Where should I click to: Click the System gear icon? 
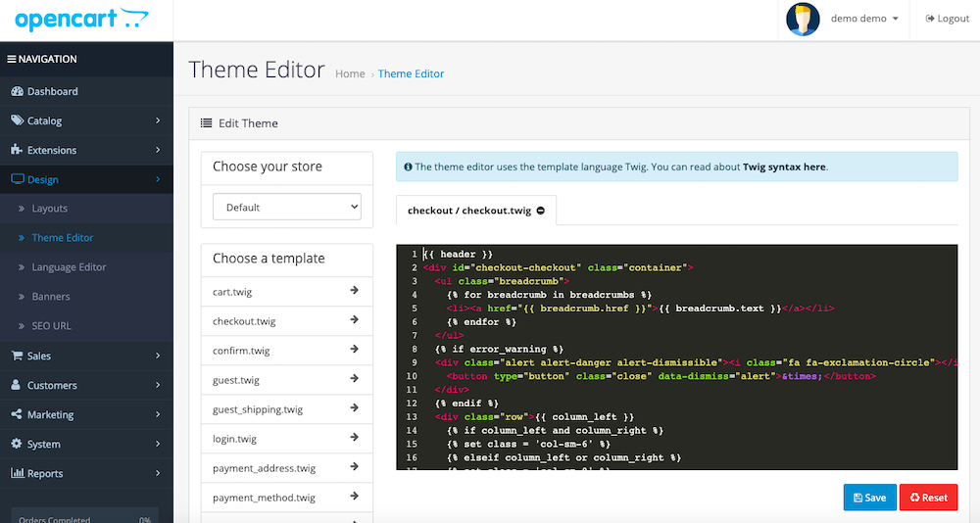coord(17,444)
